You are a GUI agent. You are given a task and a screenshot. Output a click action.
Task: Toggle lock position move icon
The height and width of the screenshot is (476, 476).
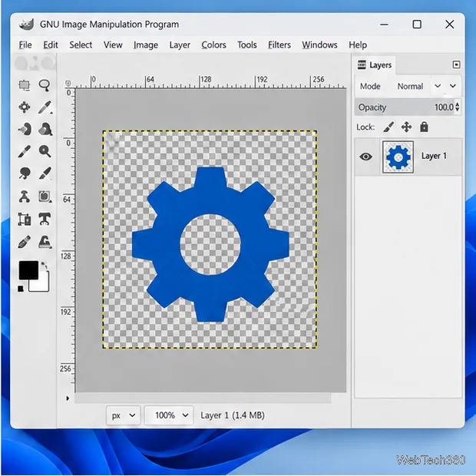tap(406, 127)
